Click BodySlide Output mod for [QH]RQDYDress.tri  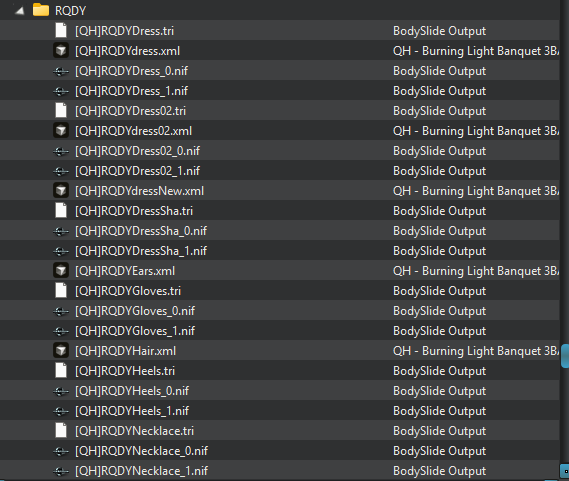pos(439,31)
